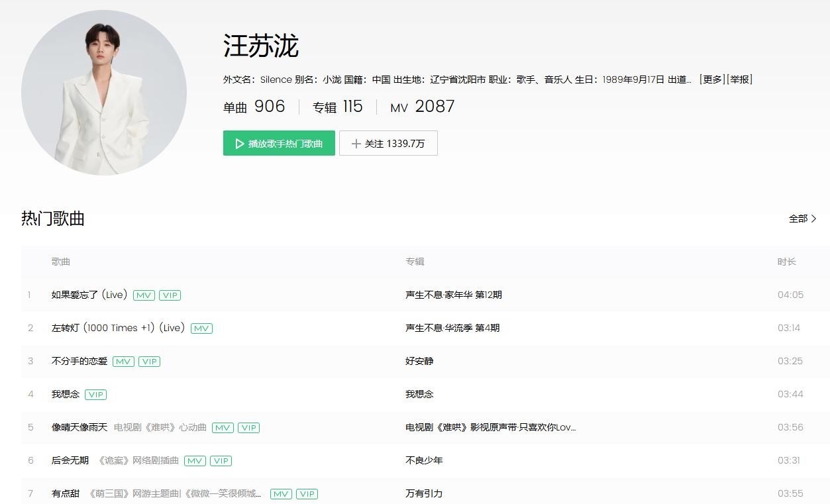Click the VIP badge on 后会无期
Viewport: 830px width, 504px height.
tap(221, 461)
